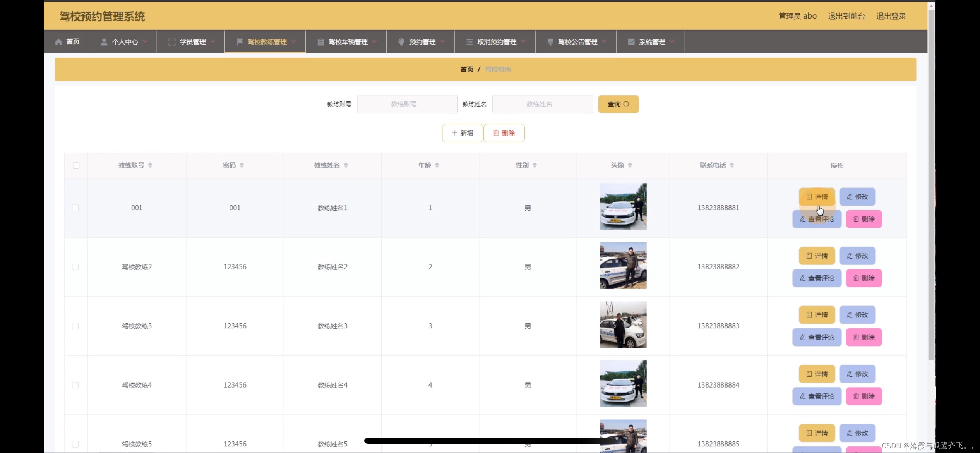This screenshot has width=980, height=453.
Task: Open the 驾校车辆管理 menu label
Action: coord(348,42)
